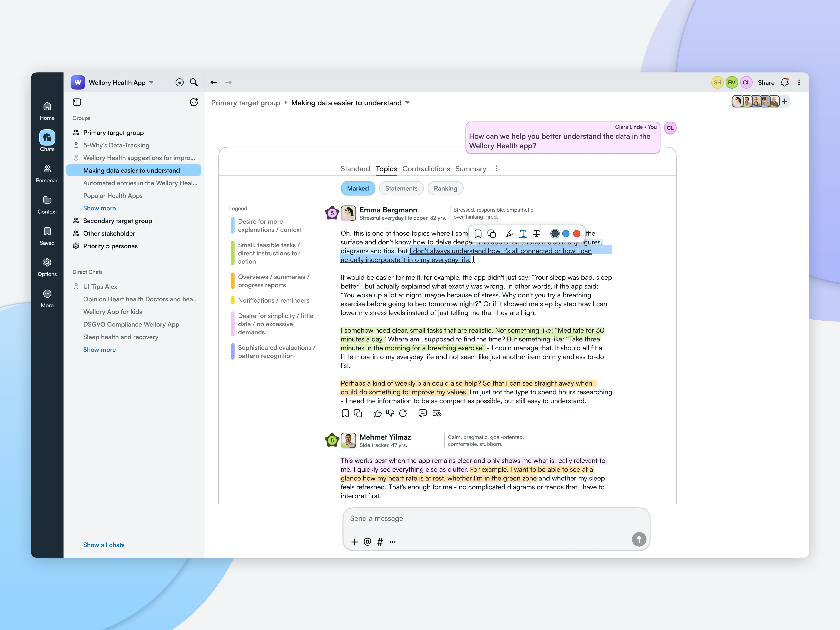
Task: Select the highlighter tool in popup toolbar
Action: pyautogui.click(x=509, y=234)
